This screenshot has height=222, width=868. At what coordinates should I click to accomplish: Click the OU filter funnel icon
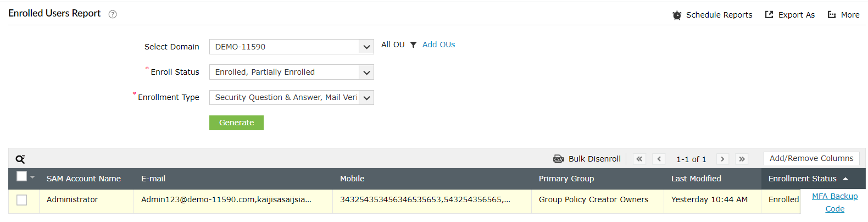pyautogui.click(x=413, y=45)
